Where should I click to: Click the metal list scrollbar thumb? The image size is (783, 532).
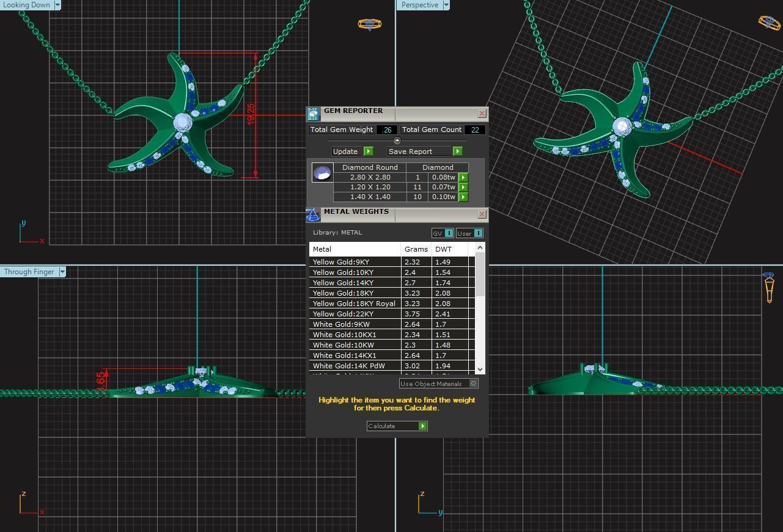coord(480,275)
